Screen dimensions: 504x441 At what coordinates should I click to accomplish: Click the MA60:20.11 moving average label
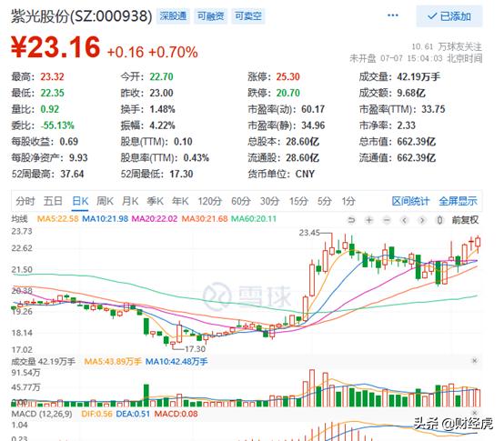254,219
